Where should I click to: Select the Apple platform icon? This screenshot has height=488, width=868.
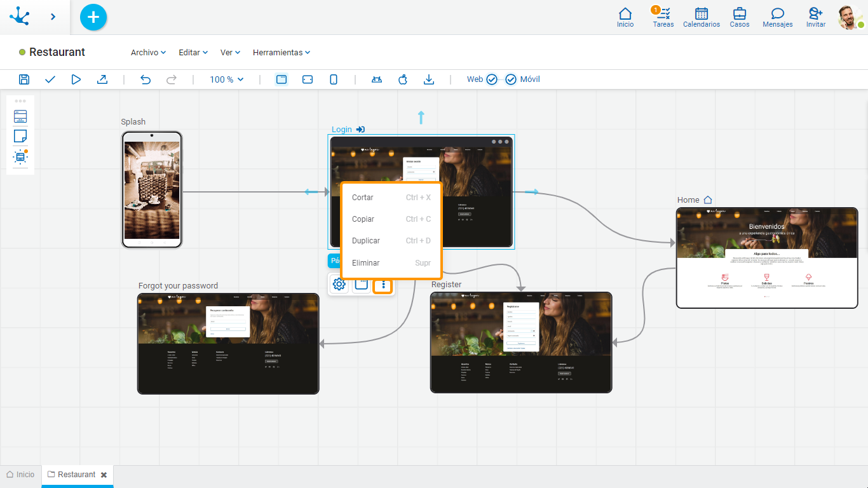402,79
